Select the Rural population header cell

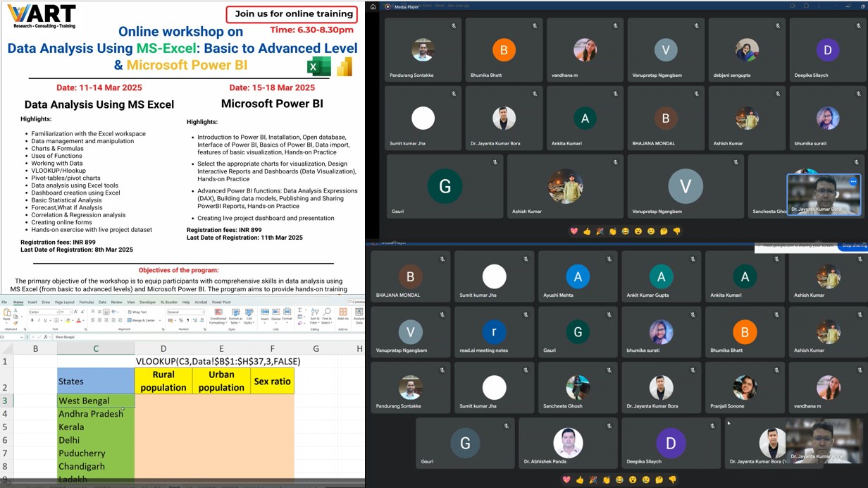163,381
